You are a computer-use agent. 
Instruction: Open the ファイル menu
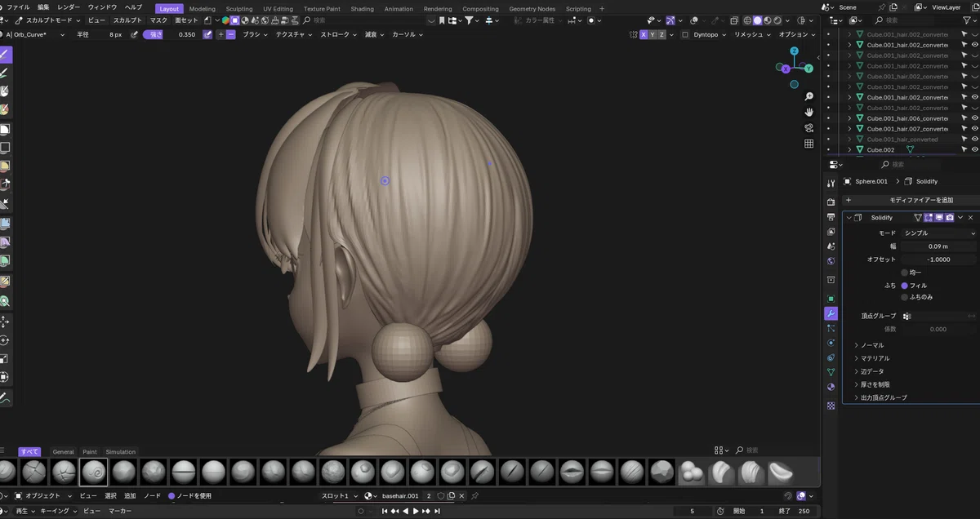pyautogui.click(x=19, y=7)
